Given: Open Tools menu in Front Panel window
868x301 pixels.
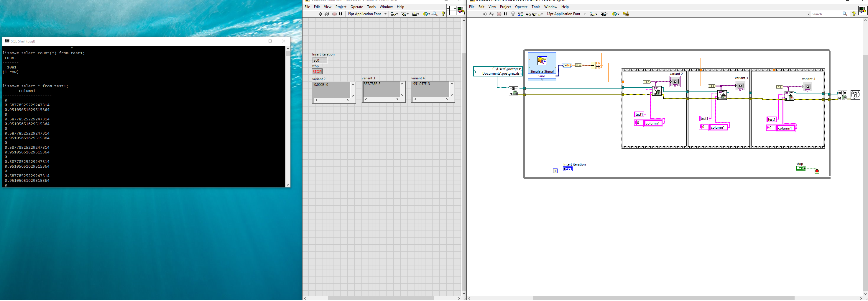Looking at the screenshot, I should [x=371, y=7].
